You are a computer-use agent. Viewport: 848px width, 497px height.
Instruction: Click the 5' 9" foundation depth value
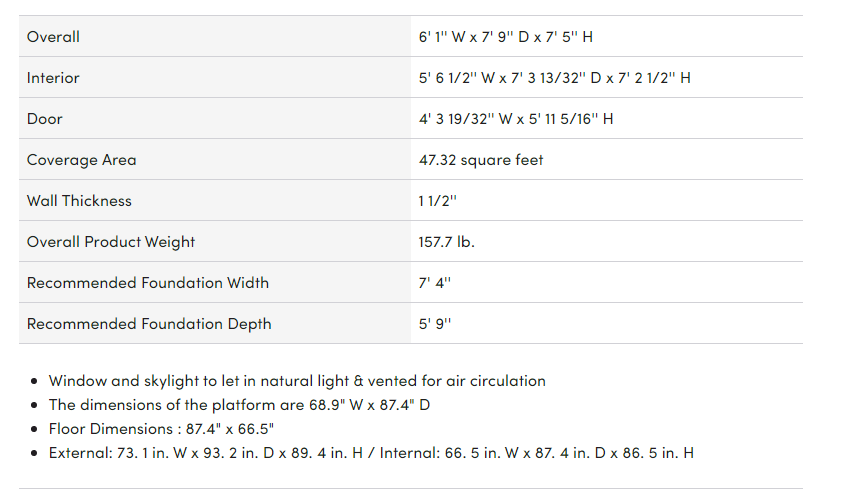435,324
